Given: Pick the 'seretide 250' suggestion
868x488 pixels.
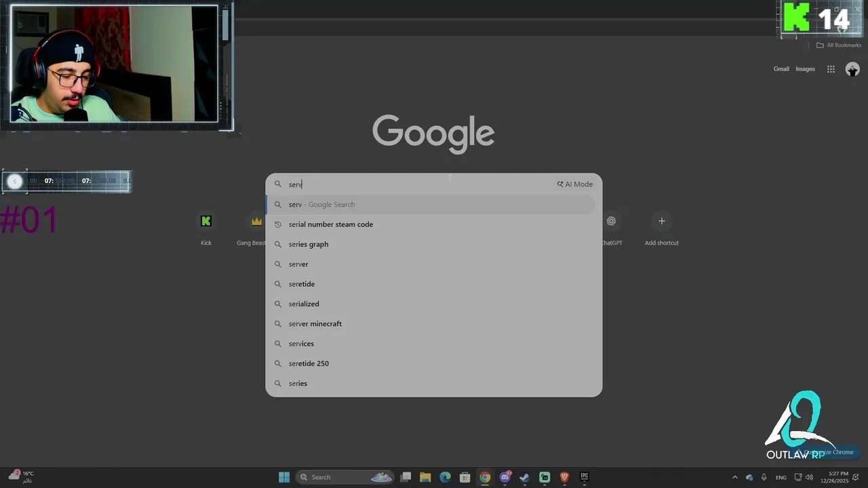Looking at the screenshot, I should (430, 363).
